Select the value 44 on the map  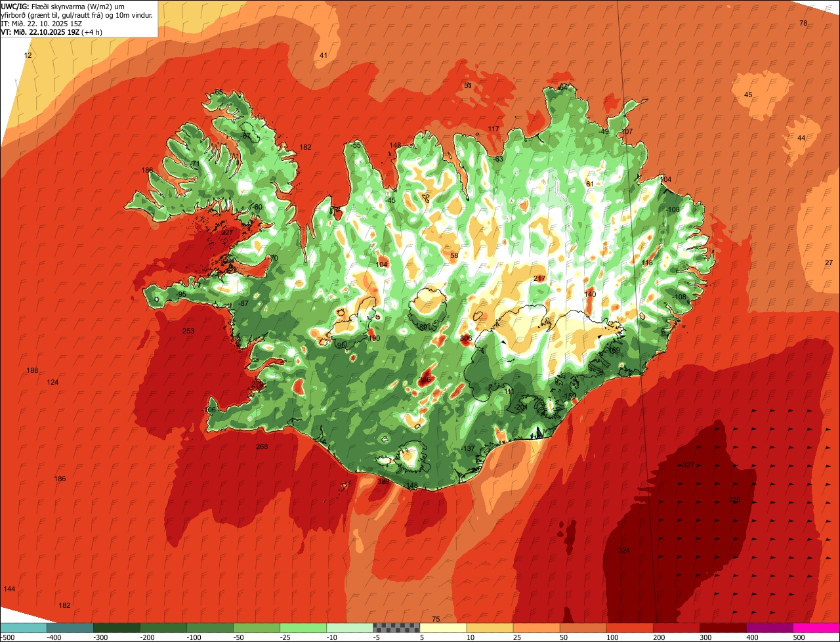(x=801, y=139)
